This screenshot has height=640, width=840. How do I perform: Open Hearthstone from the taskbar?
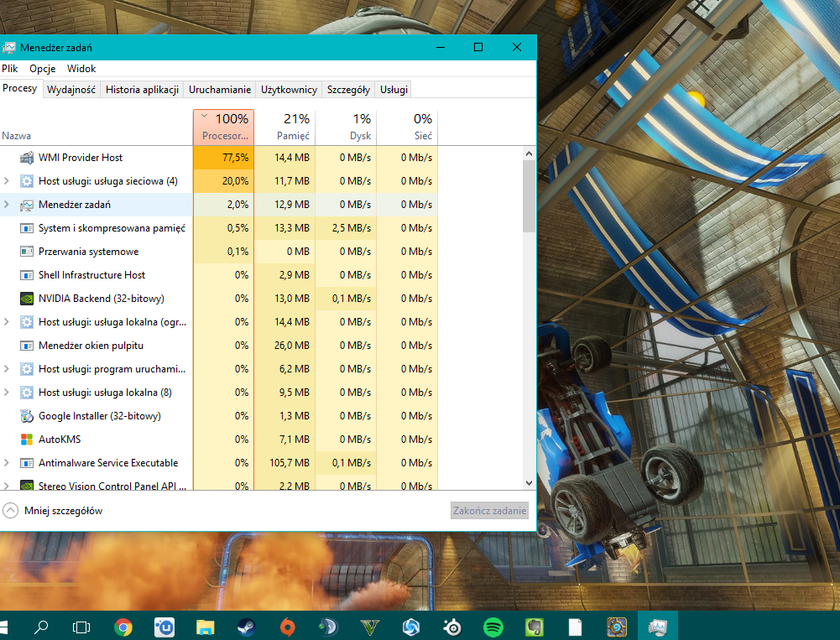point(617,627)
